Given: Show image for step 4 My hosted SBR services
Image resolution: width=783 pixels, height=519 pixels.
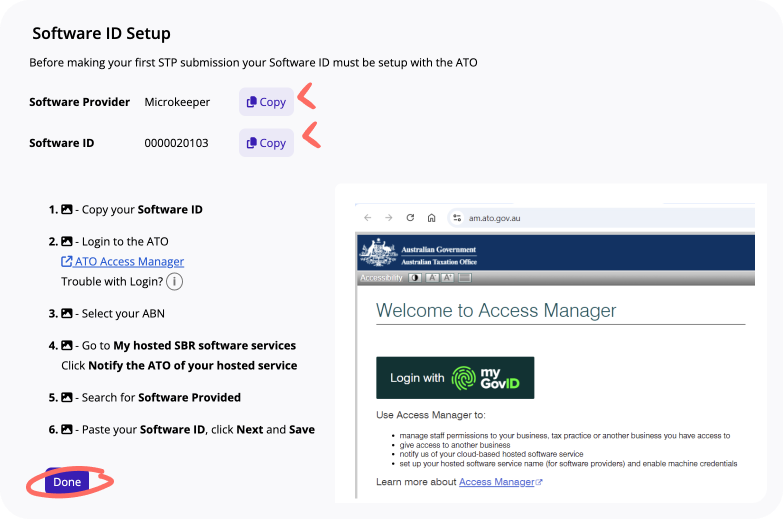Looking at the screenshot, I should click(66, 345).
